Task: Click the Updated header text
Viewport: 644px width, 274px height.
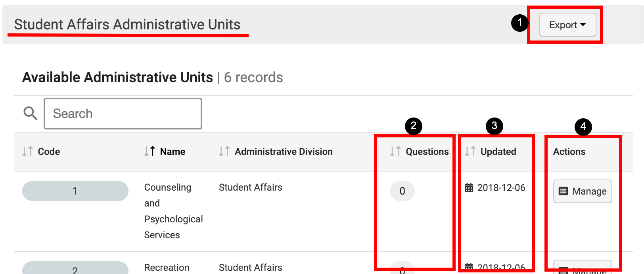Action: pyautogui.click(x=498, y=152)
